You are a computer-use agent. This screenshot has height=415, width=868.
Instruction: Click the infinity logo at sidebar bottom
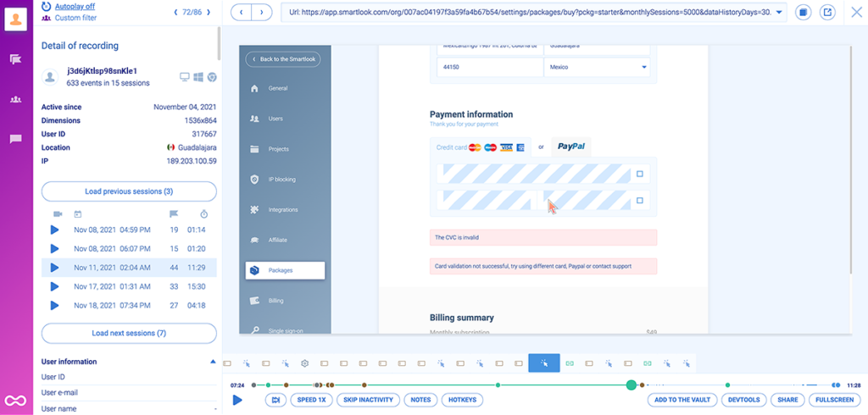[14, 400]
